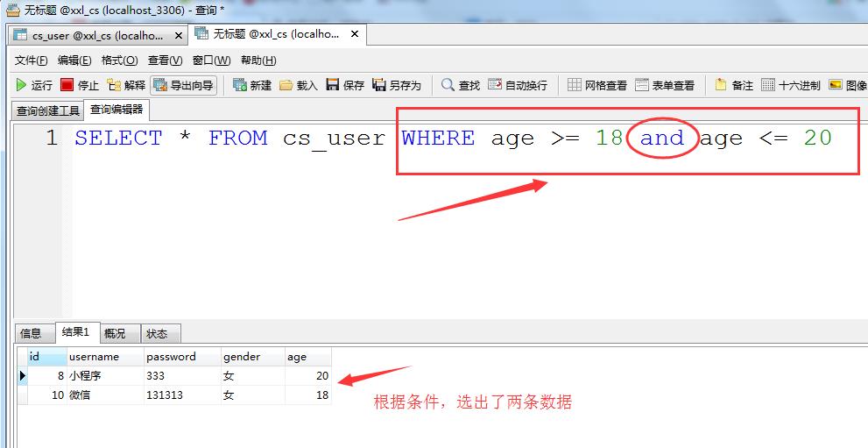Select the id cell 10
Screen dimensions: 868x448
coord(47,395)
